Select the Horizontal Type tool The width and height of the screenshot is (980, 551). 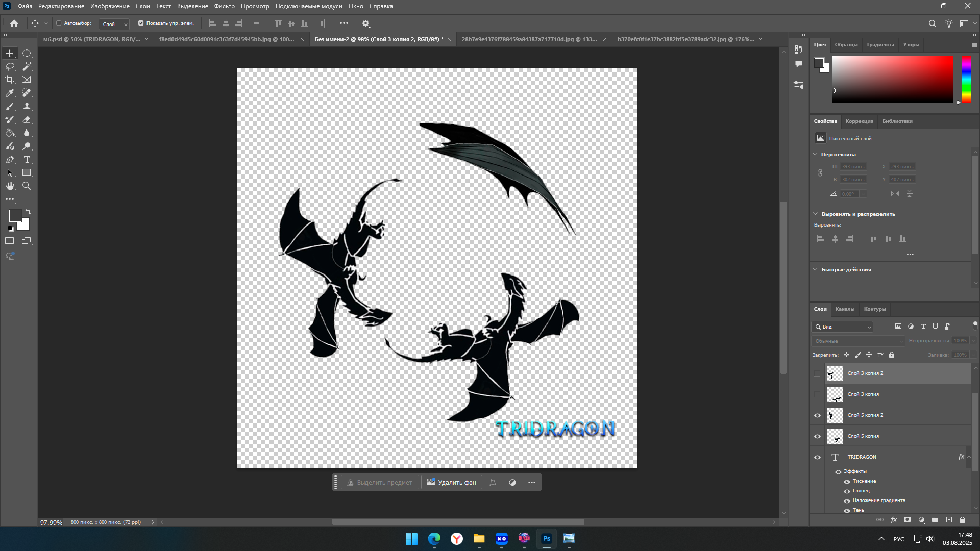click(x=27, y=160)
